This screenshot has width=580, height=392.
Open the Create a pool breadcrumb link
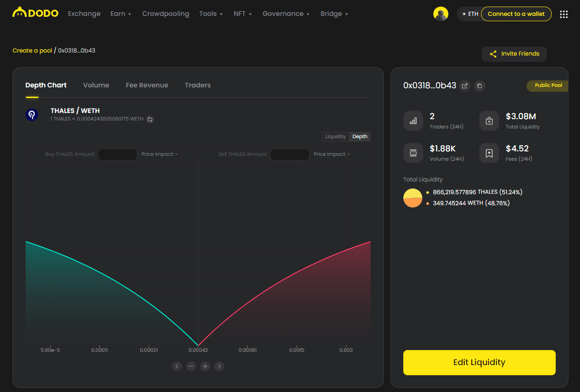tap(32, 50)
